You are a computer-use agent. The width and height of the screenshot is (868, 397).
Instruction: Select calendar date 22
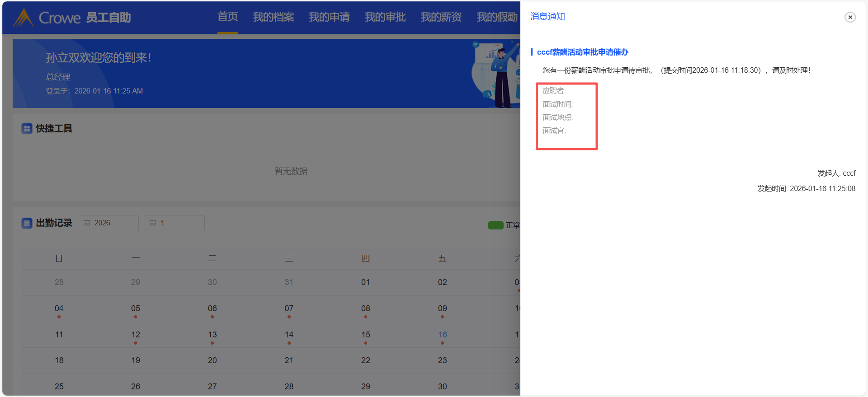[x=365, y=360]
